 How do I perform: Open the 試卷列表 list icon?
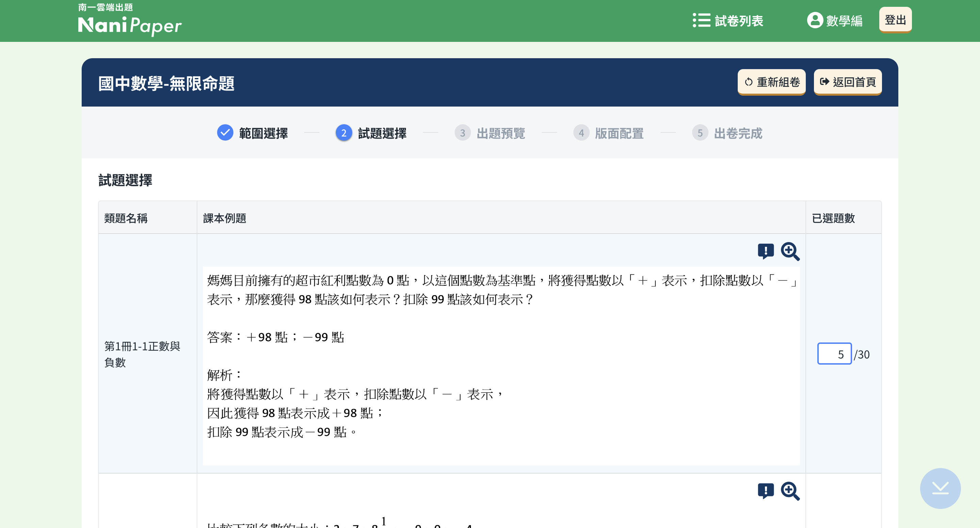tap(701, 20)
